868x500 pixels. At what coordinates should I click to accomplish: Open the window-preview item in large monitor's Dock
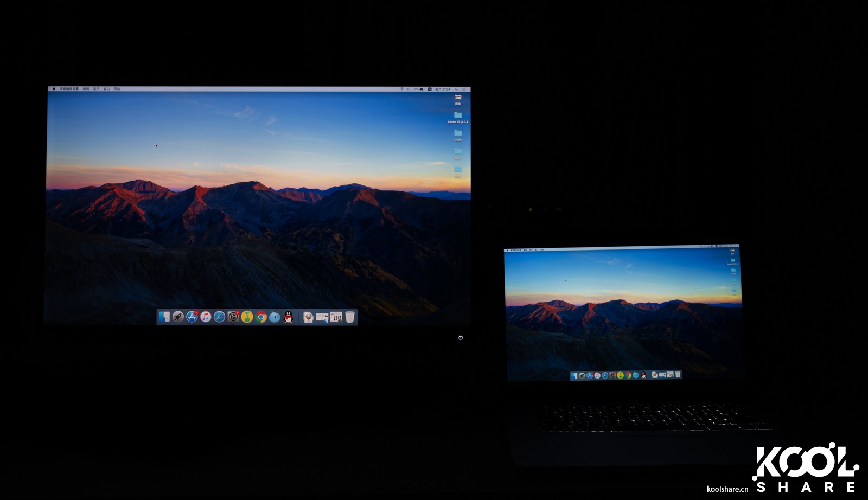tap(322, 317)
